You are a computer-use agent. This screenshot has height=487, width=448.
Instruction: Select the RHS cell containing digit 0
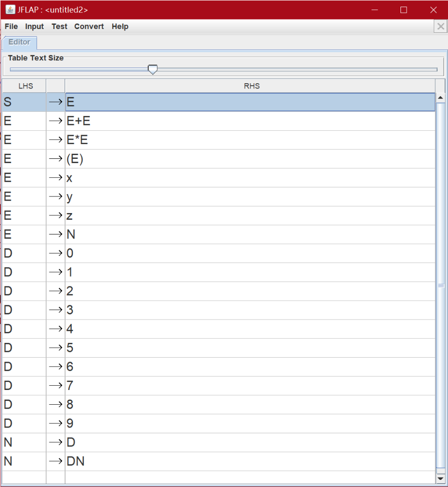click(250, 253)
